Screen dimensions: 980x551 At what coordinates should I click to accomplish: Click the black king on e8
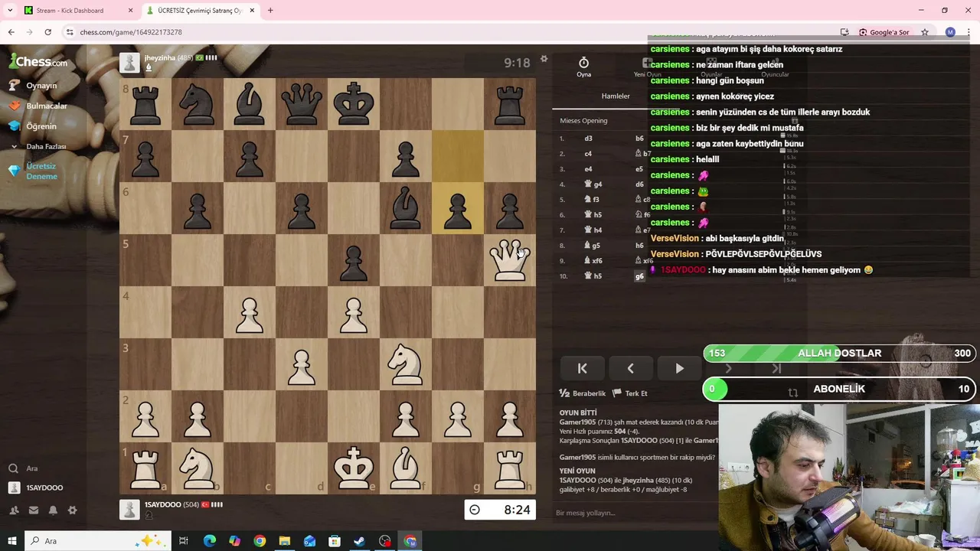353,104
